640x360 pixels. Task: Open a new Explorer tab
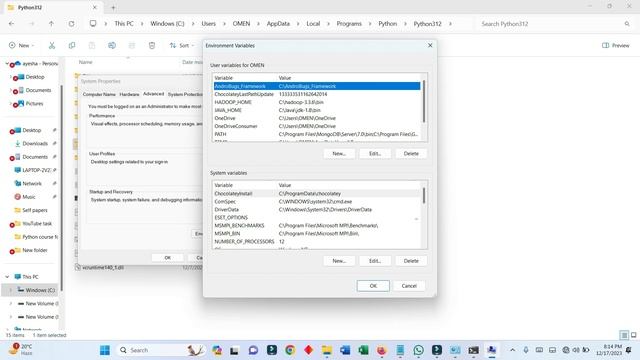(113, 7)
